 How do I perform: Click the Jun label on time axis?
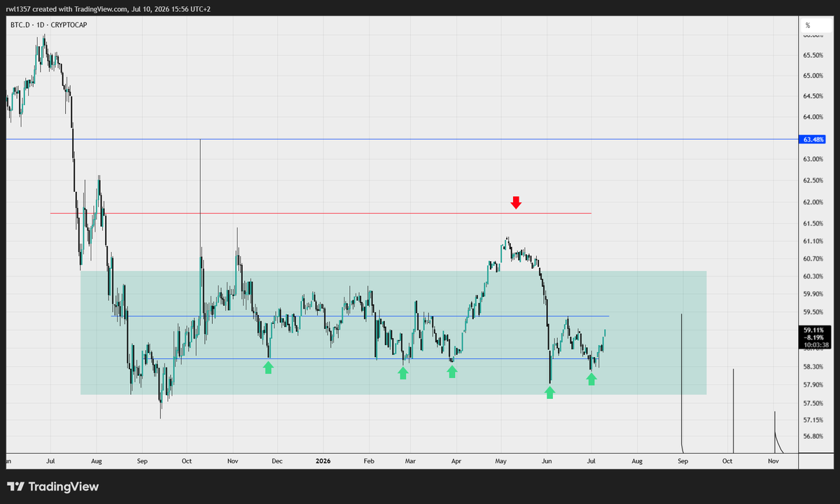coord(547,461)
